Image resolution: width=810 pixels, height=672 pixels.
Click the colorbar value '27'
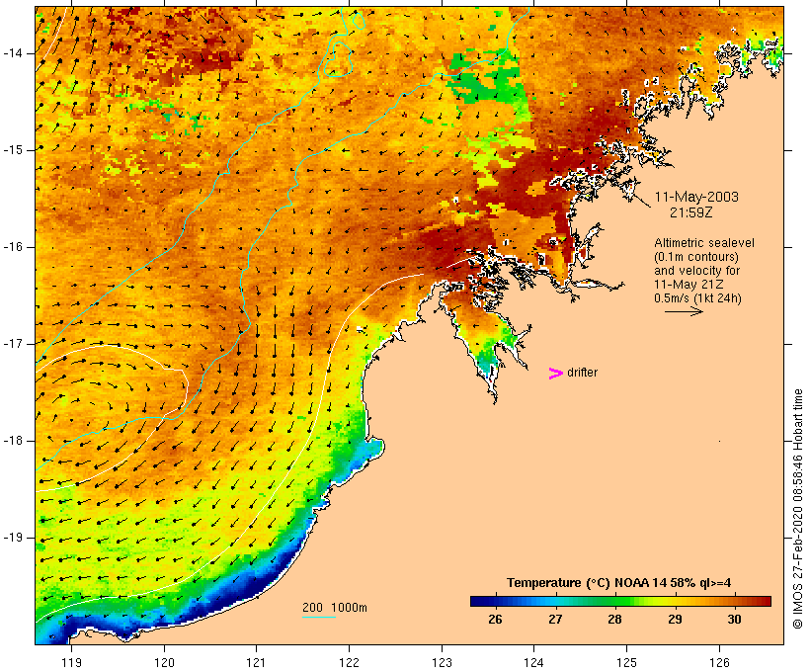pos(555,620)
